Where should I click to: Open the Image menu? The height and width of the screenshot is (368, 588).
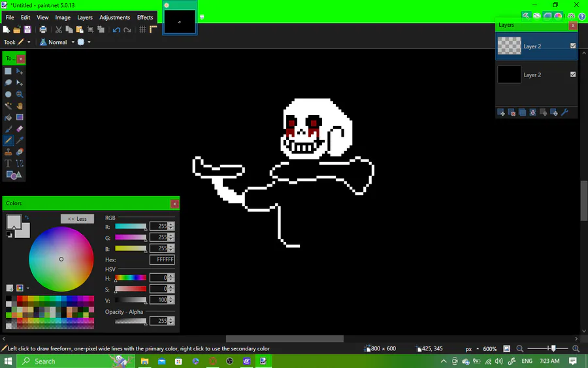pyautogui.click(x=63, y=17)
